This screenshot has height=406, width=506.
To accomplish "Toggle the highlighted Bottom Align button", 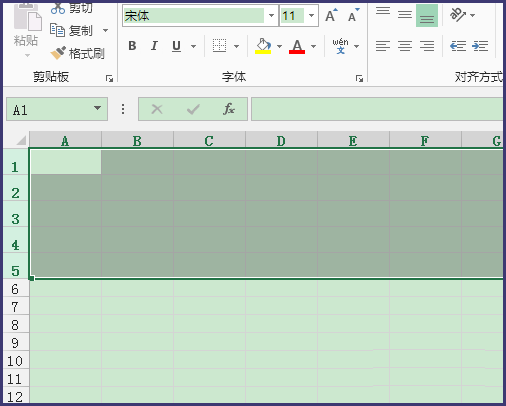I will [427, 16].
